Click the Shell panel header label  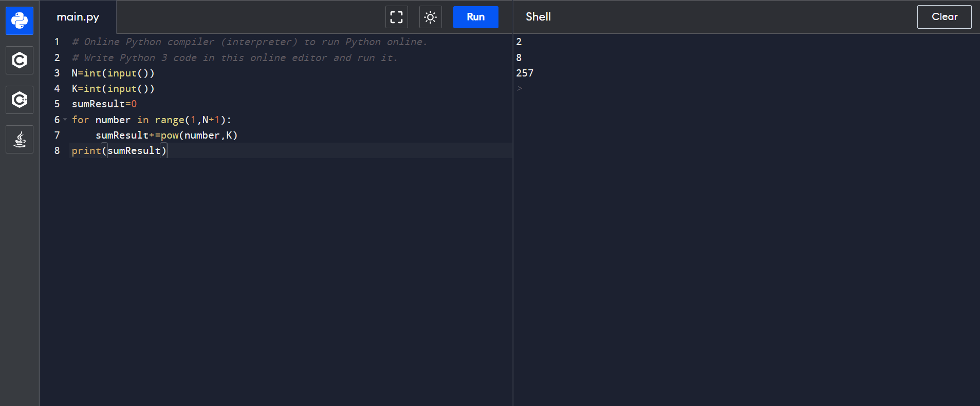click(538, 17)
